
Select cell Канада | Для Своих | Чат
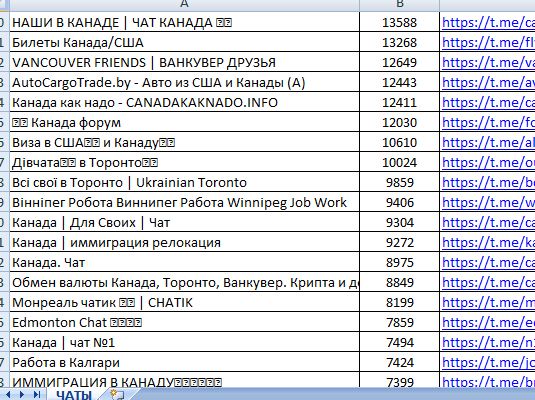185,223
